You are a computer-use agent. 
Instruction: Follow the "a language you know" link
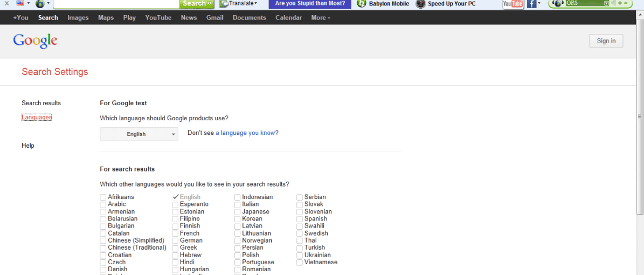pyautogui.click(x=245, y=133)
